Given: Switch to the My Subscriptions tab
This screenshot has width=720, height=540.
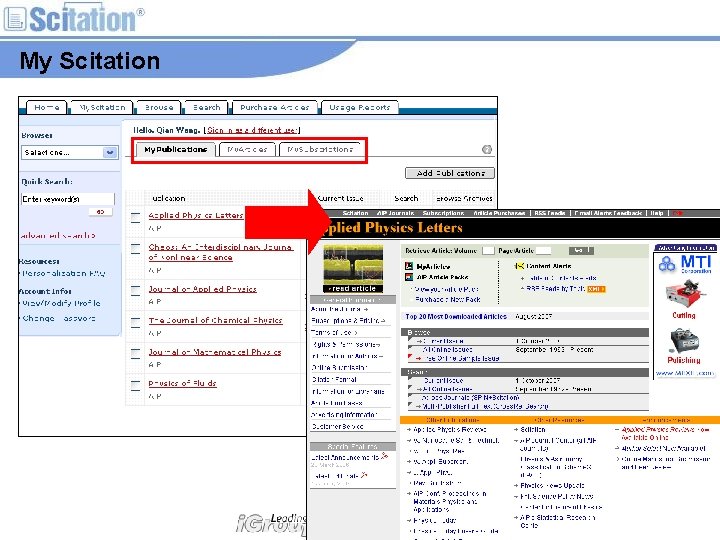Looking at the screenshot, I should 320,150.
